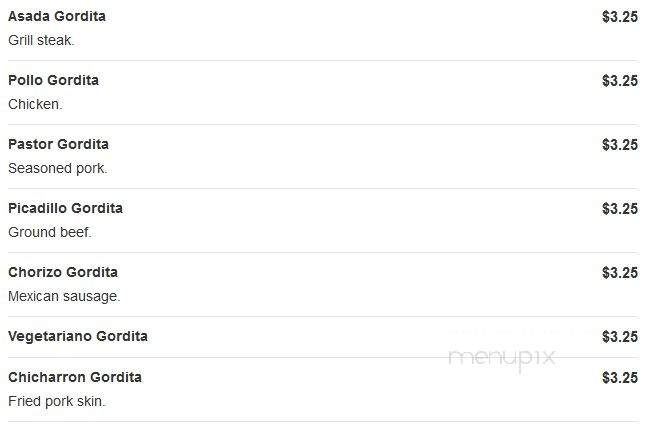Open the Chicharron Gordita item

(x=75, y=377)
